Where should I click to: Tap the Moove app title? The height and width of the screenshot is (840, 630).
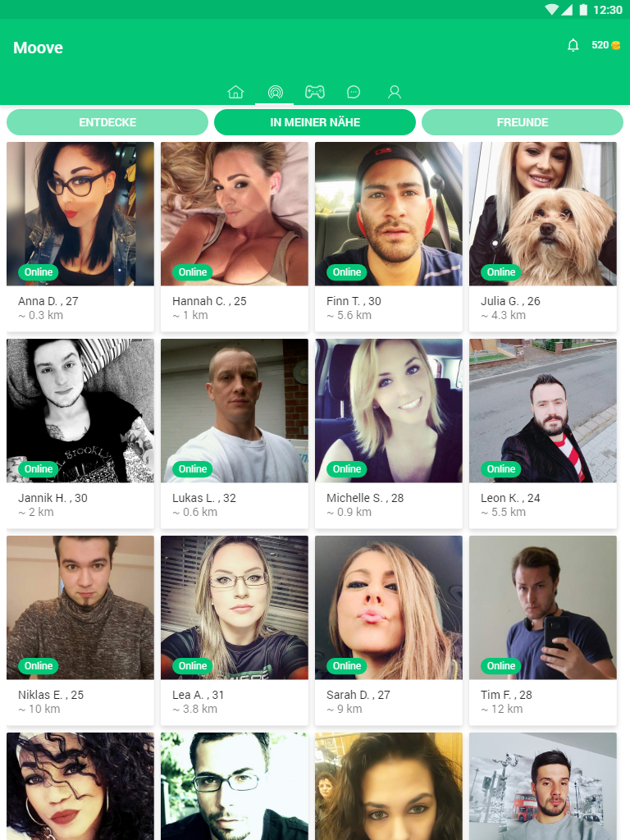pos(38,48)
